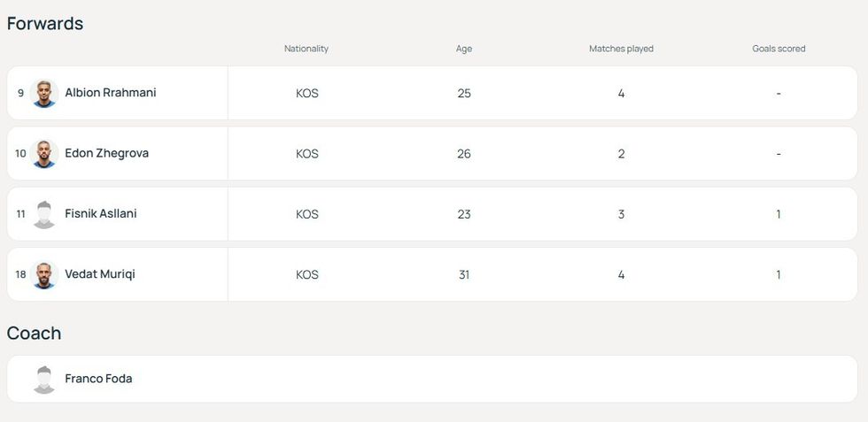This screenshot has height=422, width=868.
Task: Click the Goals scored column header
Action: pos(779,49)
